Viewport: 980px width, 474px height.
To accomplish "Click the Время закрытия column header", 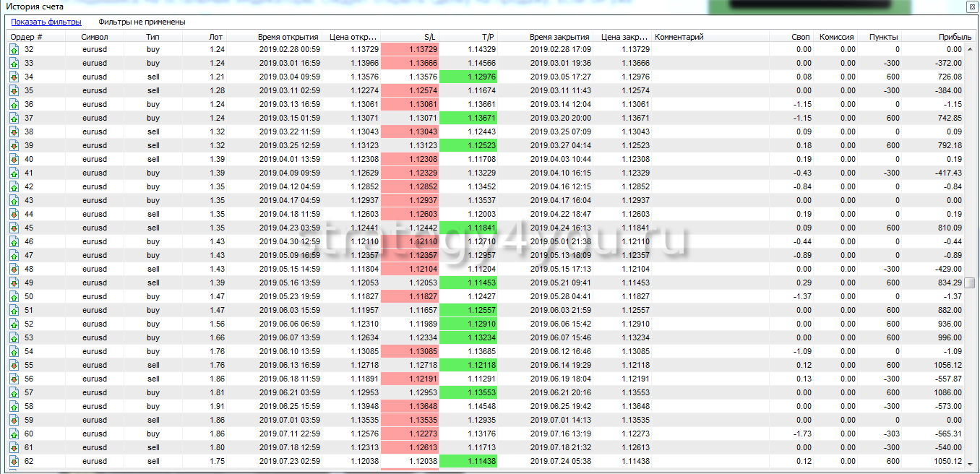I will (x=559, y=37).
